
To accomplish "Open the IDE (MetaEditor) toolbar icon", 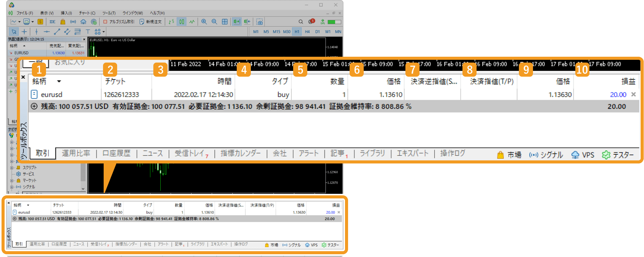I will click(52, 22).
